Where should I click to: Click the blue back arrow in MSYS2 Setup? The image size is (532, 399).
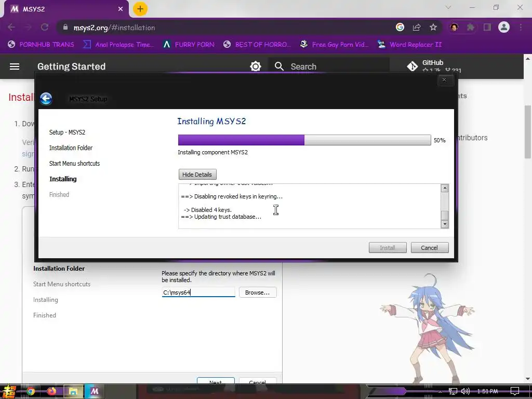pyautogui.click(x=46, y=99)
